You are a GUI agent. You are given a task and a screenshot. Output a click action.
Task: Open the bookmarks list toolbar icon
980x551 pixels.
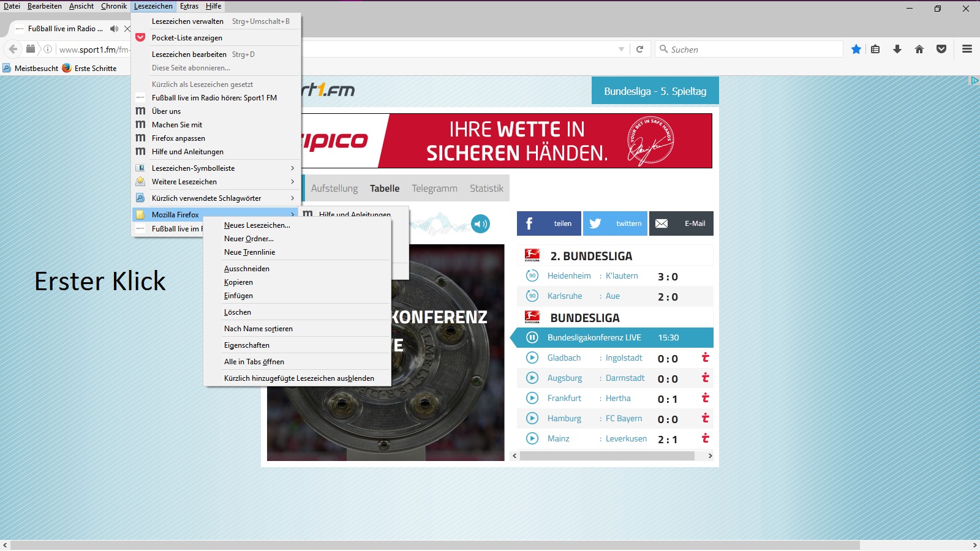coord(875,49)
